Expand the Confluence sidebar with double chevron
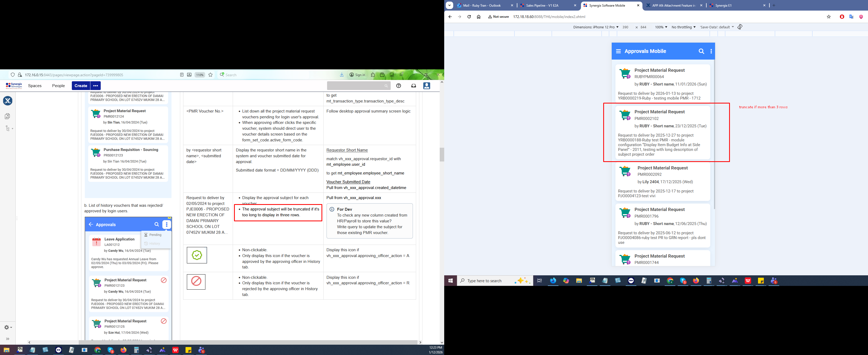The height and width of the screenshot is (355, 868). click(x=8, y=339)
